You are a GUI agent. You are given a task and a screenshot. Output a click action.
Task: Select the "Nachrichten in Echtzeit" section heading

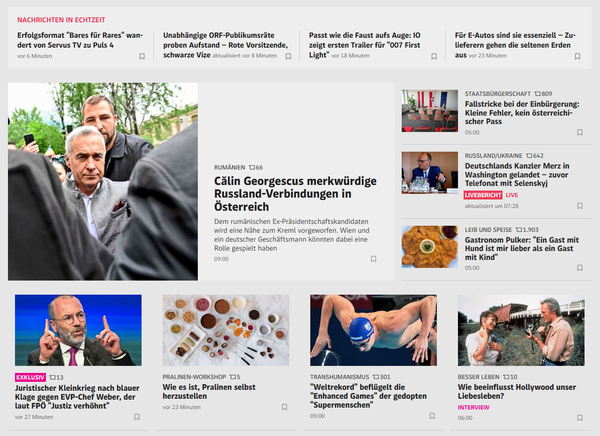coord(61,20)
